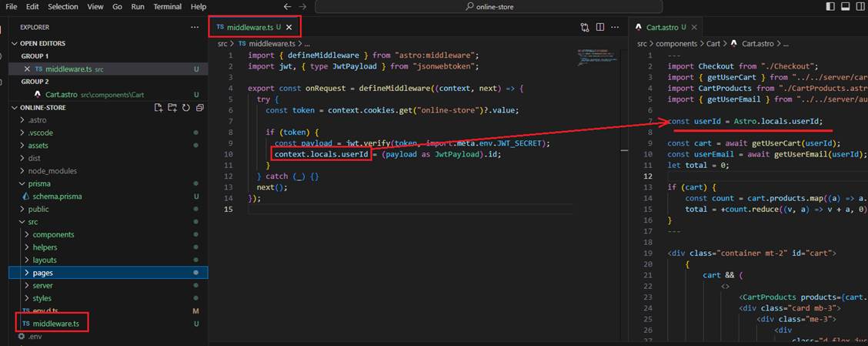Expand the layouts folder
The height and width of the screenshot is (346, 868).
[27, 260]
